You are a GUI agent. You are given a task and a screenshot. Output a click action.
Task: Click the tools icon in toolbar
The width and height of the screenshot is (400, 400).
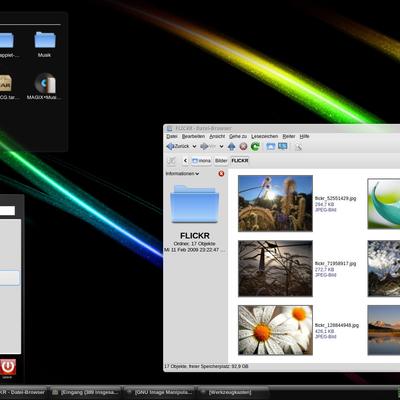click(298, 147)
